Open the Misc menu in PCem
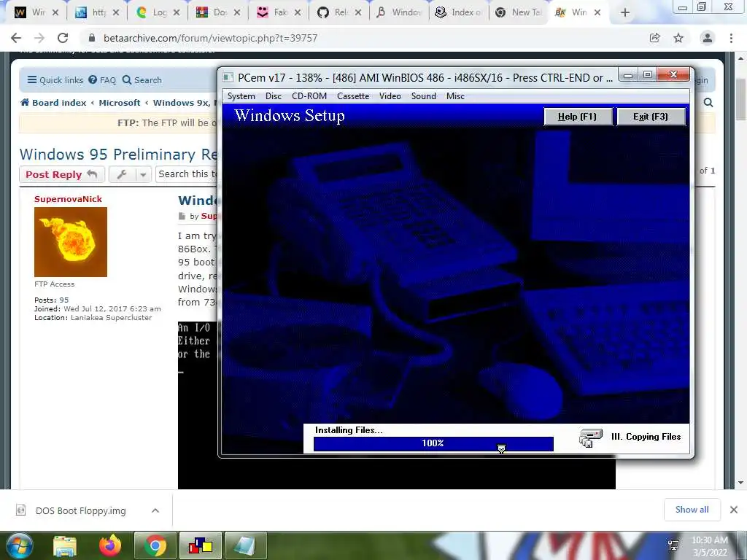This screenshot has width=747, height=560. click(455, 96)
